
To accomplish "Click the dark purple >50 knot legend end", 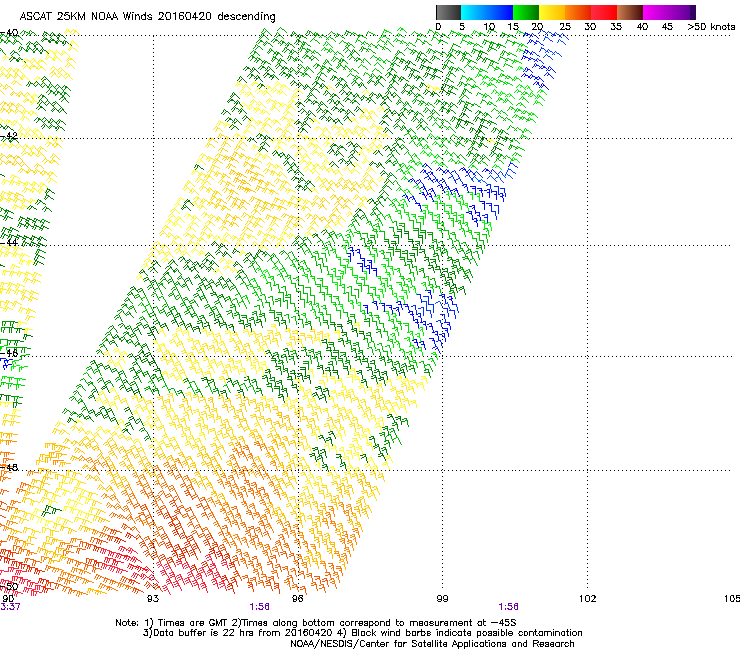I will point(693,12).
